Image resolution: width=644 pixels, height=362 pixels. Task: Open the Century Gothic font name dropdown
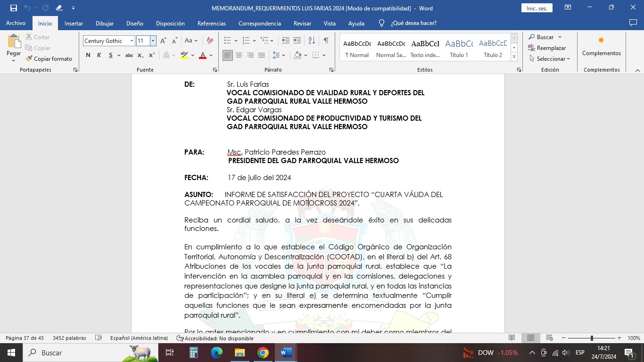(x=132, y=41)
